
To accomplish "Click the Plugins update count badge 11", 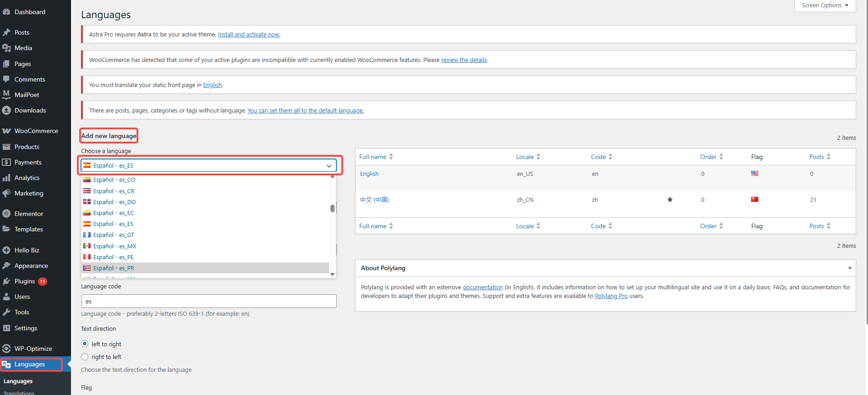I will pyautogui.click(x=42, y=282).
